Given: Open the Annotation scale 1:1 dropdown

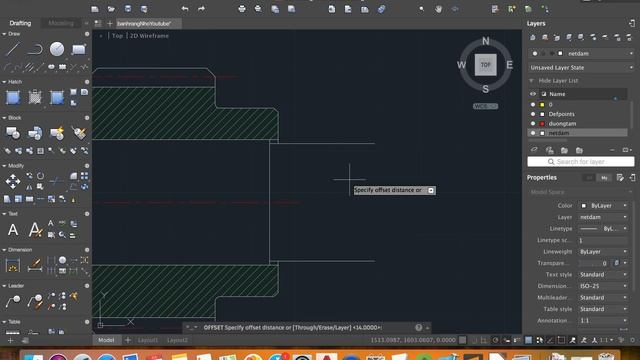Looking at the screenshot, I should tap(604, 321).
